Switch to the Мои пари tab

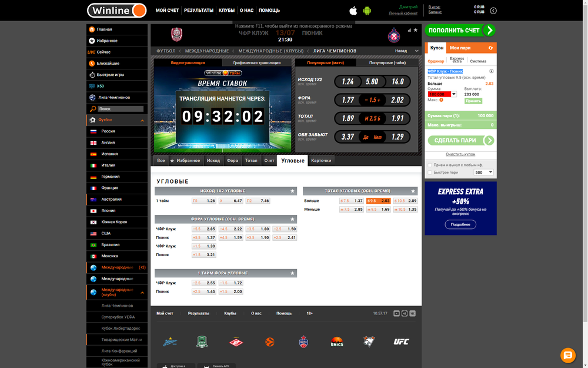click(460, 48)
